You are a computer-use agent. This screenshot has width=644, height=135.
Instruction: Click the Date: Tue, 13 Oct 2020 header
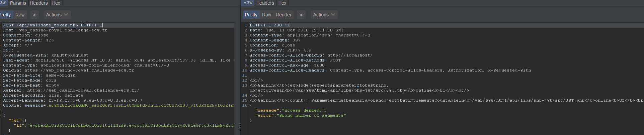pyautogui.click(x=297, y=30)
